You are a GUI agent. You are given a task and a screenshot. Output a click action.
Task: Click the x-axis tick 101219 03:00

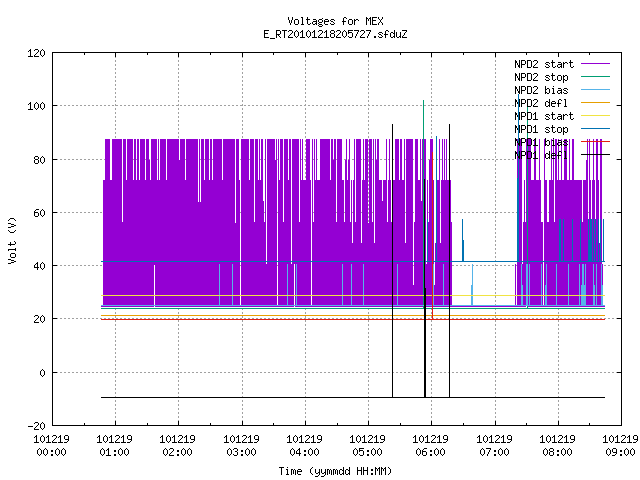pyautogui.click(x=242, y=446)
